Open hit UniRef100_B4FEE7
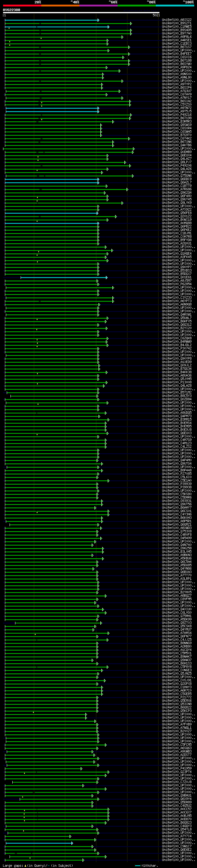This screenshot has width=197, height=868. 177,54
